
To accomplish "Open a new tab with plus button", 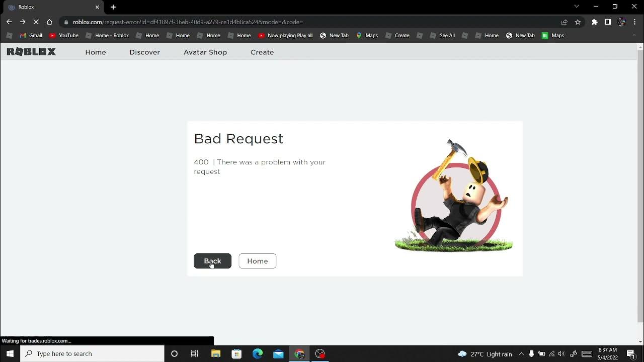I will pyautogui.click(x=113, y=7).
